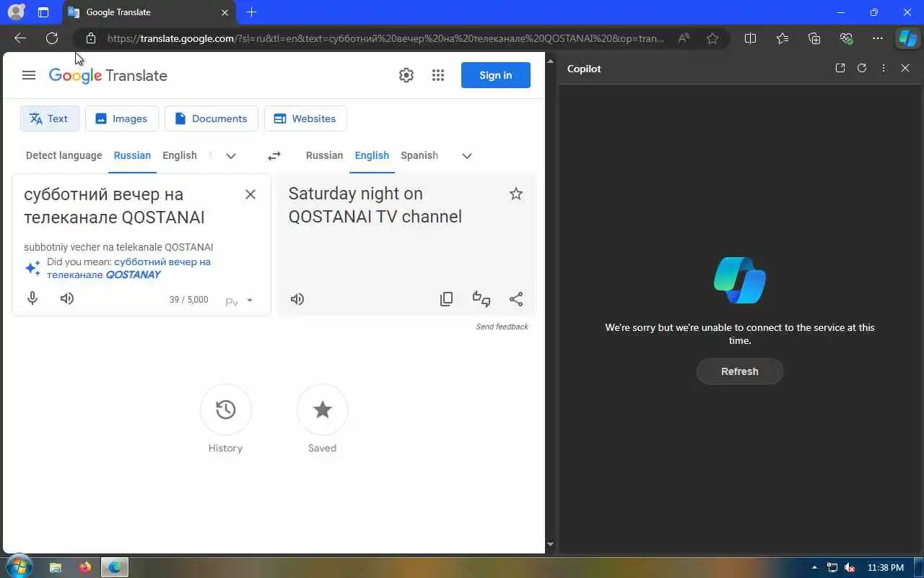The image size is (924, 578).
Task: Open Copilot in a new tab
Action: pyautogui.click(x=840, y=68)
